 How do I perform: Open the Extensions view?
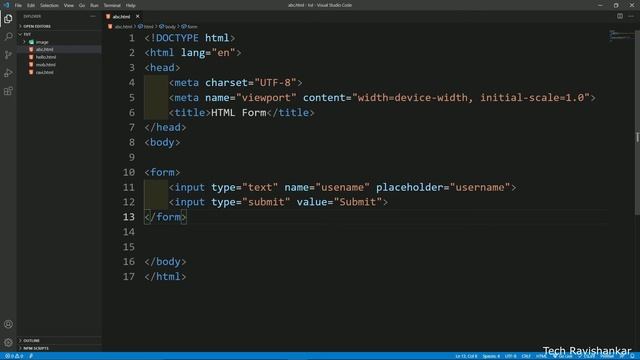(8, 91)
